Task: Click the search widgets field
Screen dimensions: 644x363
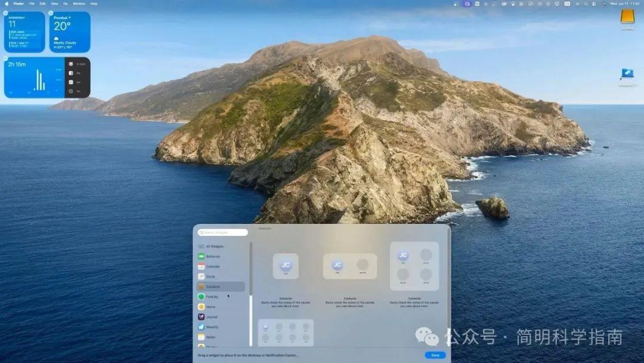Action: [224, 232]
